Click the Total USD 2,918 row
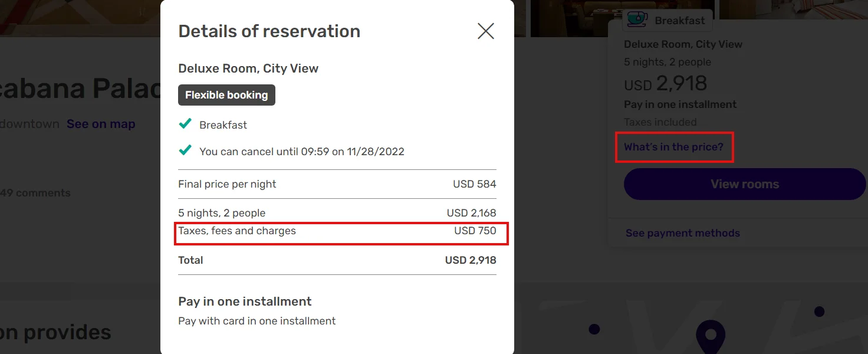 coord(337,260)
